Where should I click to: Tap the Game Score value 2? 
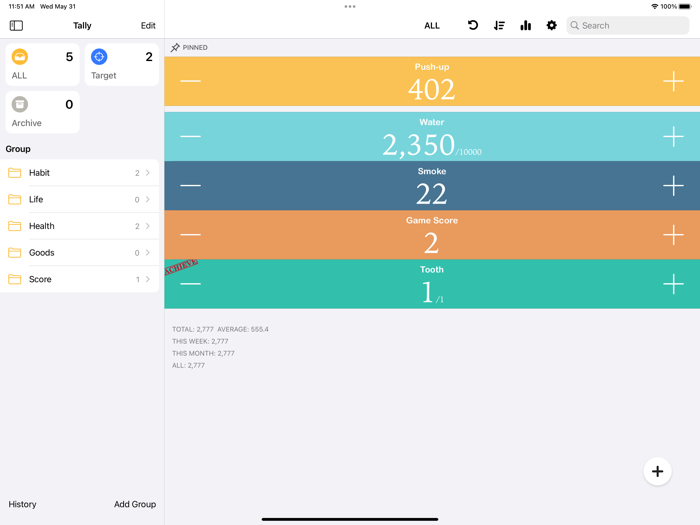[431, 243]
